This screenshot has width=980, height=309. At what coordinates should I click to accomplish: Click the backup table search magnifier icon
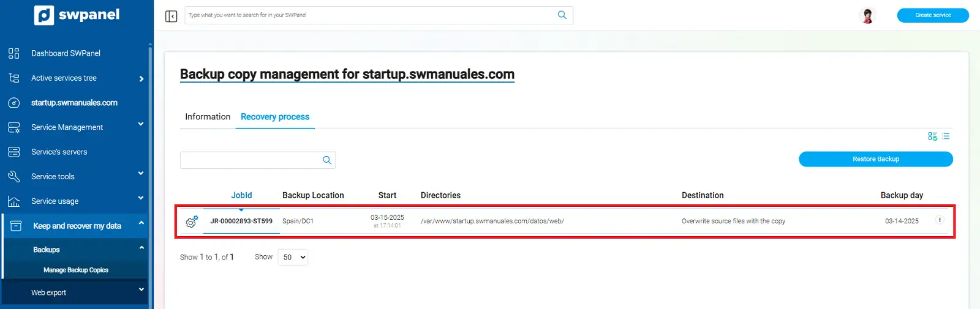[x=327, y=160]
